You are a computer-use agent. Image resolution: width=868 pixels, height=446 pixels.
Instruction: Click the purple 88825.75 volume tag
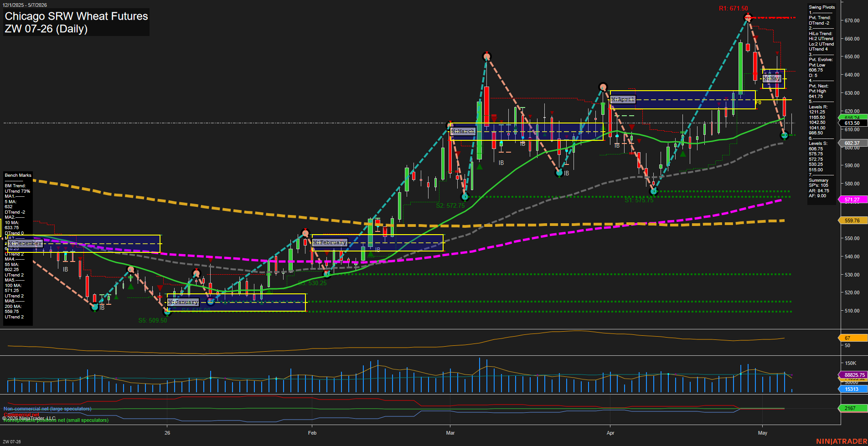tap(852, 375)
